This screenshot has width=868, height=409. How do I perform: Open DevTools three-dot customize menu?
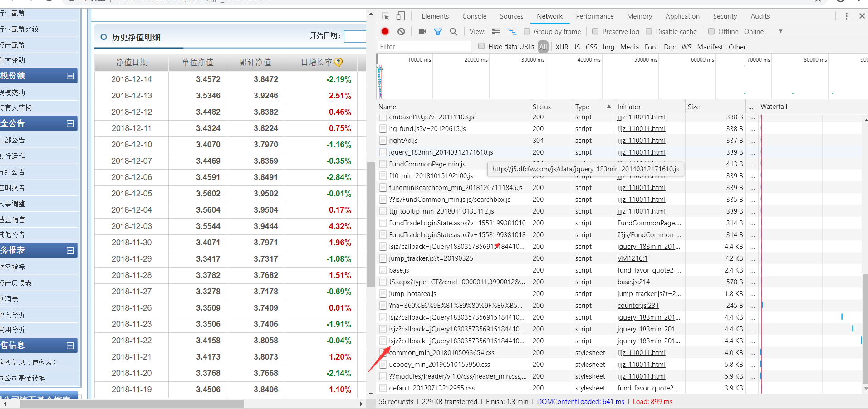pyautogui.click(x=847, y=16)
